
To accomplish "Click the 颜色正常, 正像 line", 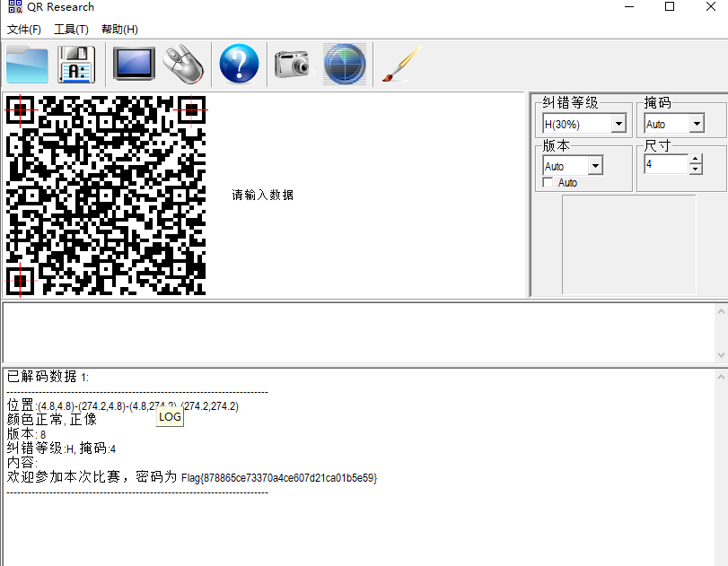I will click(x=52, y=420).
